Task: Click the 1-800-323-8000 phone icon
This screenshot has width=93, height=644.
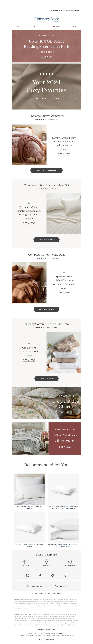Action: point(28,586)
